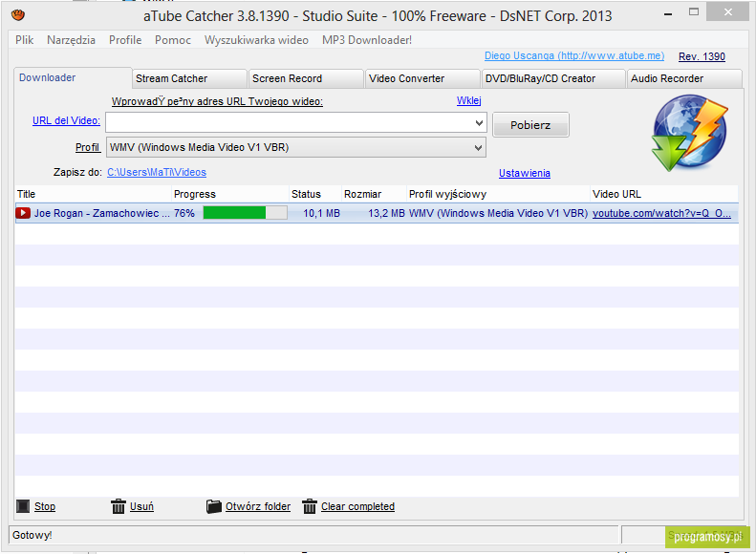This screenshot has height=554, width=756.
Task: Open Wyszukiwarka wideo menu item
Action: [x=256, y=40]
